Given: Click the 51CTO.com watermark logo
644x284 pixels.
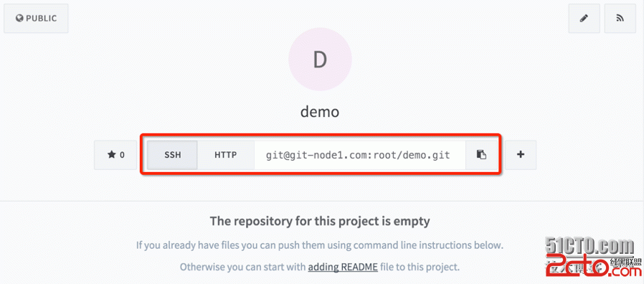Looking at the screenshot, I should click(588, 246).
